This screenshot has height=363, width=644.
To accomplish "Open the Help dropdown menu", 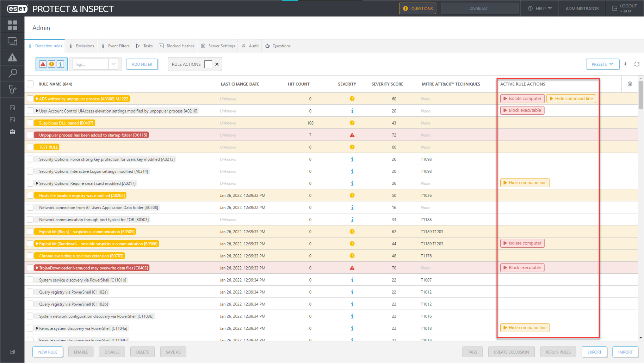I will click(x=540, y=8).
